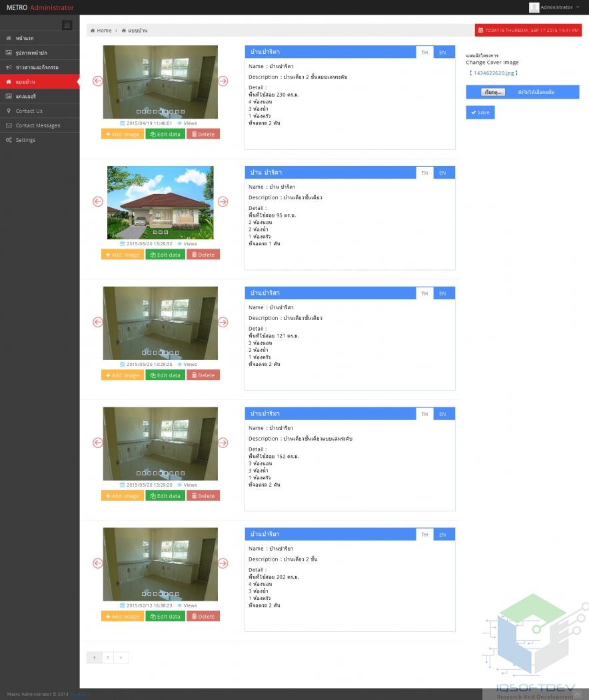Edit data of entry dated 2015/02/12 16:38:23
This screenshot has height=700, width=589.
click(165, 616)
